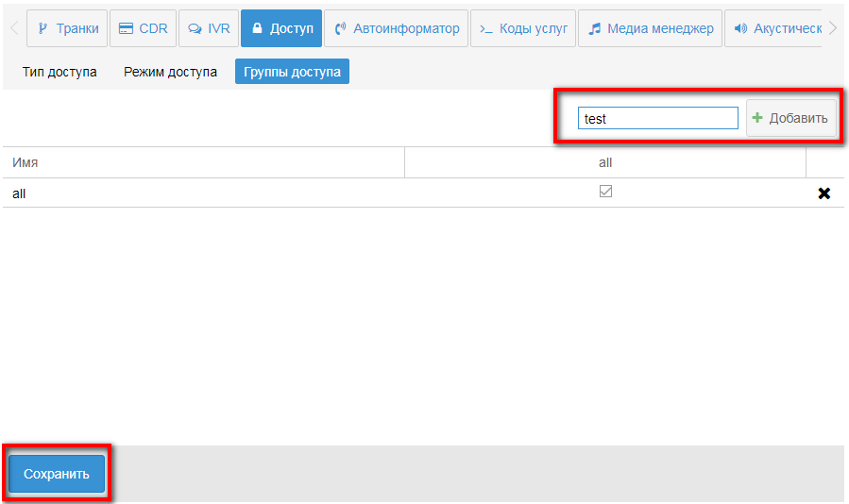Toggle the all checkbox in row all
This screenshot has width=849, height=504.
pyautogui.click(x=605, y=192)
